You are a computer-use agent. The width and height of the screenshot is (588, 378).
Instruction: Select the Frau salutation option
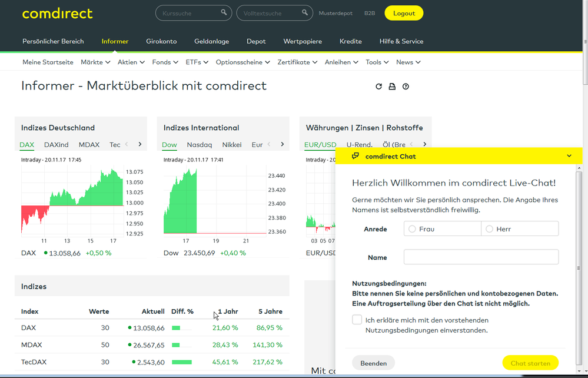pyautogui.click(x=412, y=228)
